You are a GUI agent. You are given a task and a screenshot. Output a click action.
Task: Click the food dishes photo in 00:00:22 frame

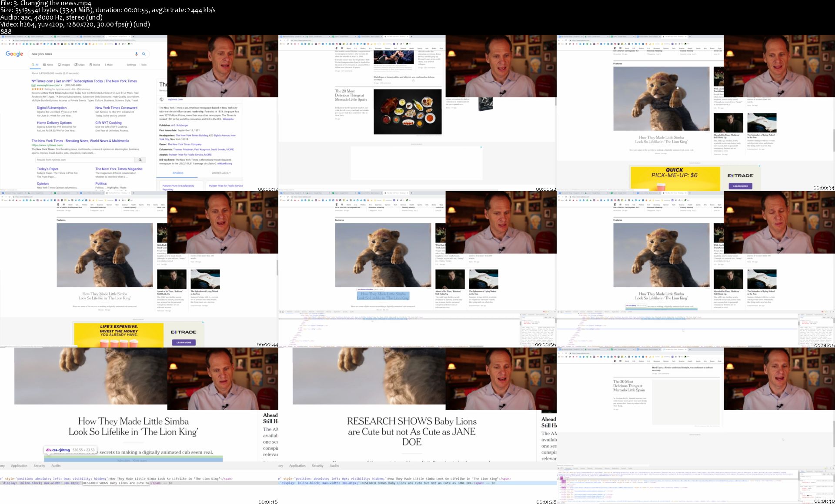(x=407, y=112)
